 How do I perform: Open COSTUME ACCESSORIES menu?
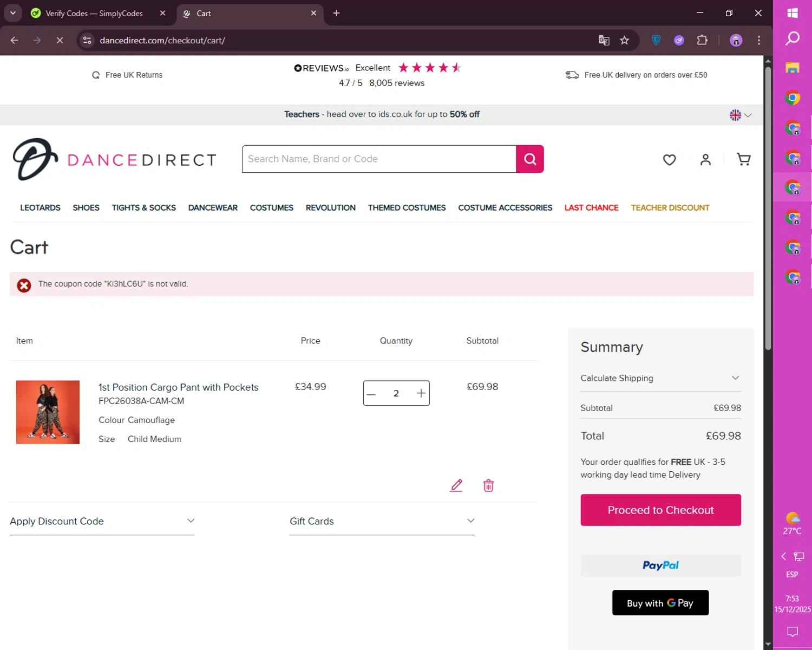[x=505, y=207]
